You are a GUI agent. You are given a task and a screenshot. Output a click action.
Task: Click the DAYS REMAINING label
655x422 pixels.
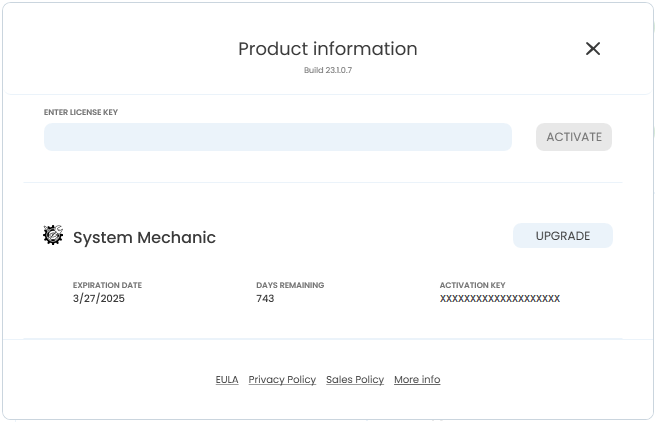290,285
